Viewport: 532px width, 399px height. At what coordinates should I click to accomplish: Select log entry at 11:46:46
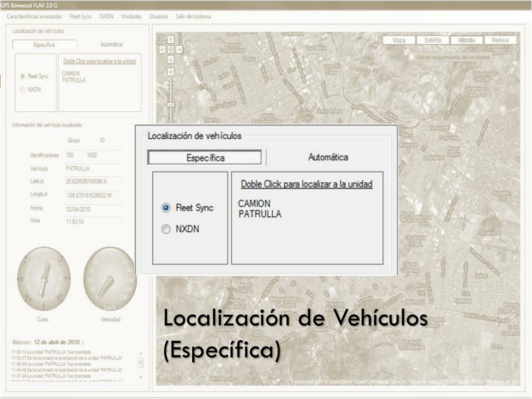67,370
